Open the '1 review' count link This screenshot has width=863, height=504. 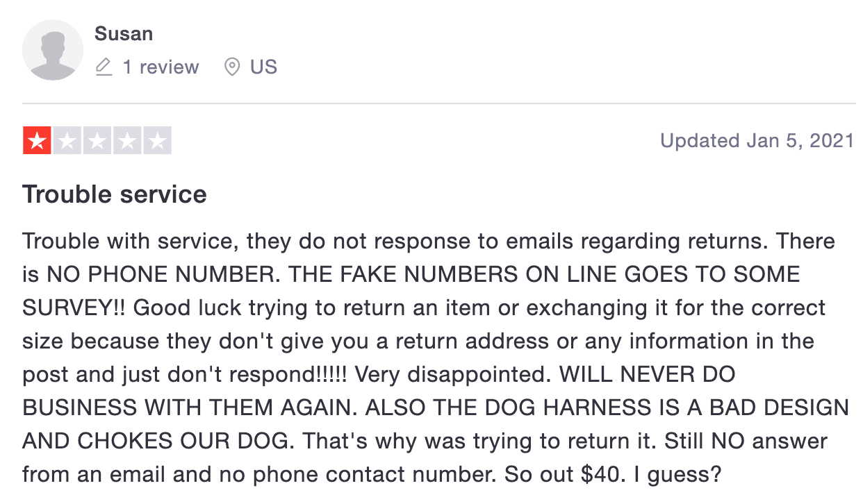click(x=161, y=67)
